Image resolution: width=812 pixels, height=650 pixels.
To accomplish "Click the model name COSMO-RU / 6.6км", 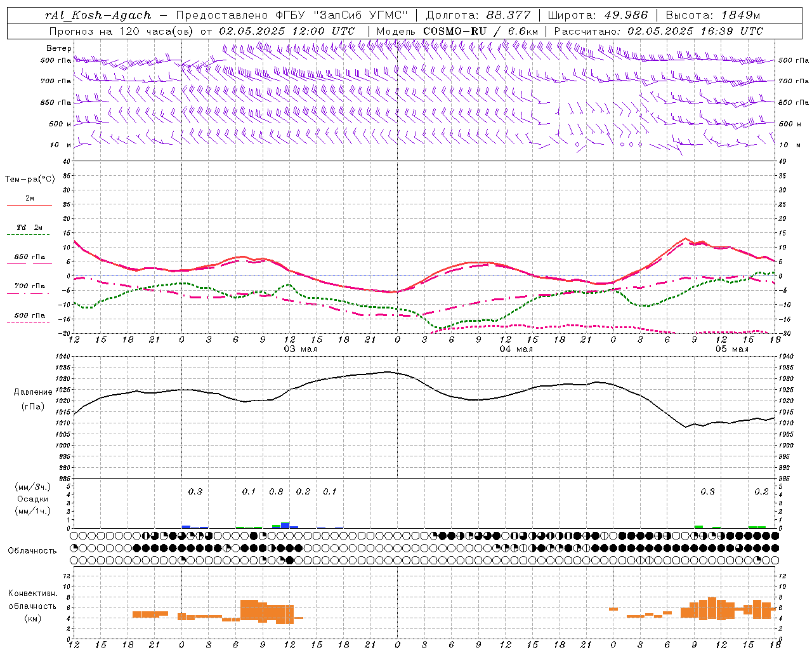I will pyautogui.click(x=481, y=31).
